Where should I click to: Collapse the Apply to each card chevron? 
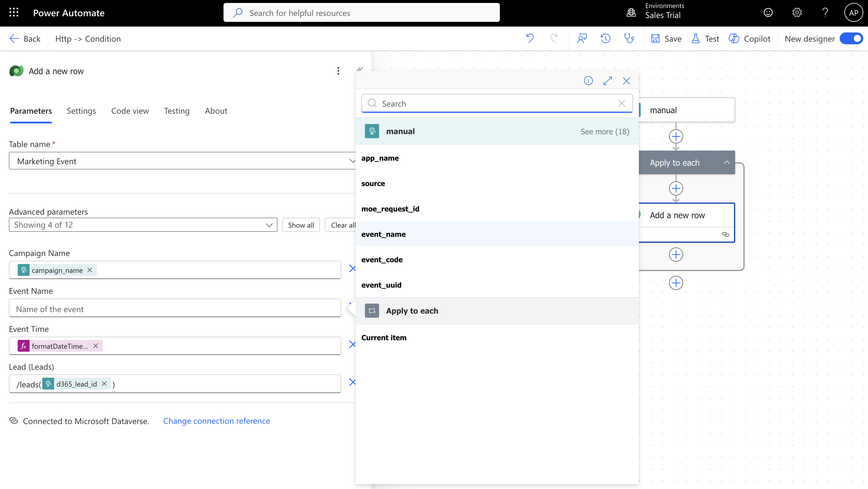point(727,162)
